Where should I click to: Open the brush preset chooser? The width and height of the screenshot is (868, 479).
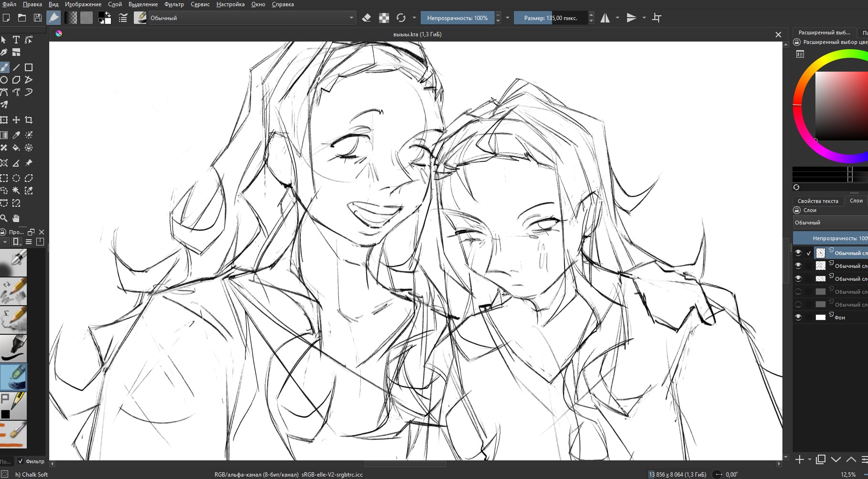pos(140,18)
